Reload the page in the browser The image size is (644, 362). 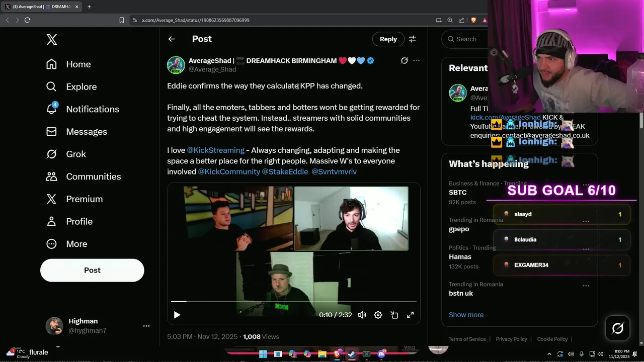pos(27,20)
